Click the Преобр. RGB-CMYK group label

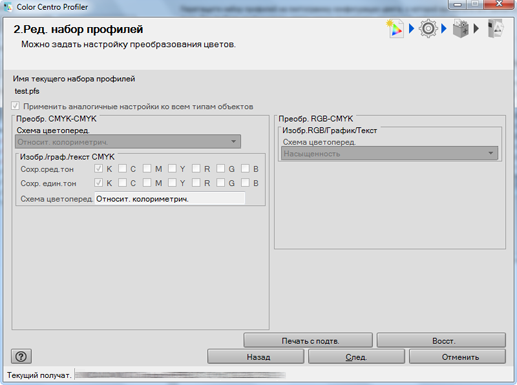coord(315,119)
